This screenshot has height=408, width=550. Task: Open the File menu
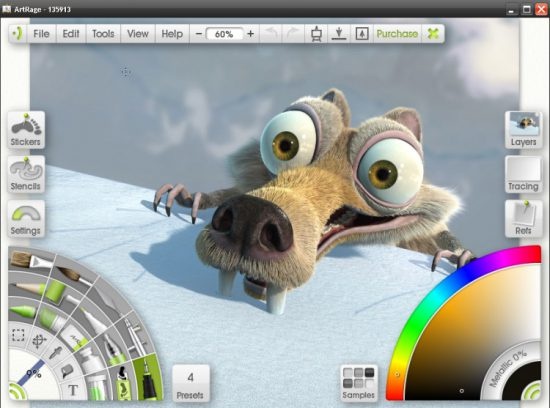pyautogui.click(x=41, y=34)
